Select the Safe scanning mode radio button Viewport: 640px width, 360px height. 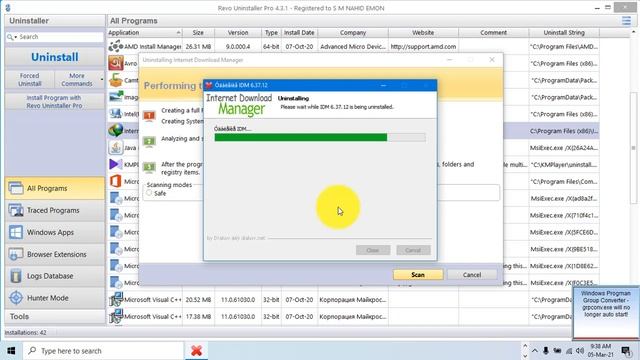tap(149, 193)
